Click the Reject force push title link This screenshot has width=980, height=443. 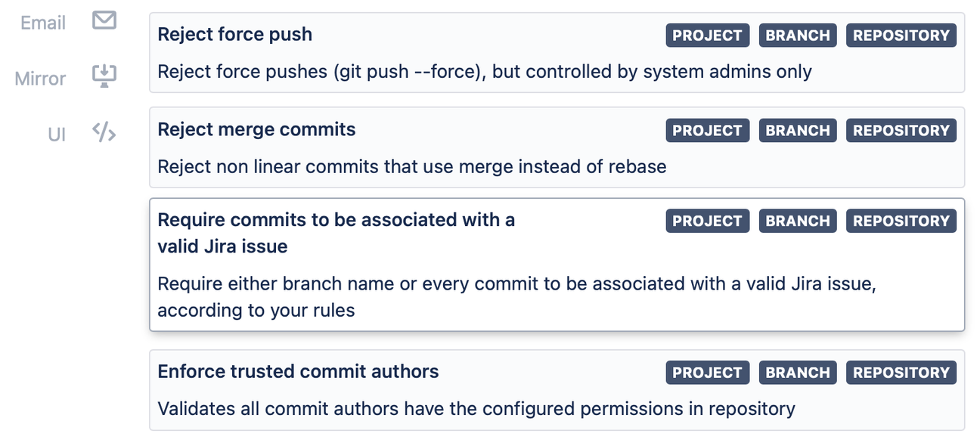pos(234,34)
